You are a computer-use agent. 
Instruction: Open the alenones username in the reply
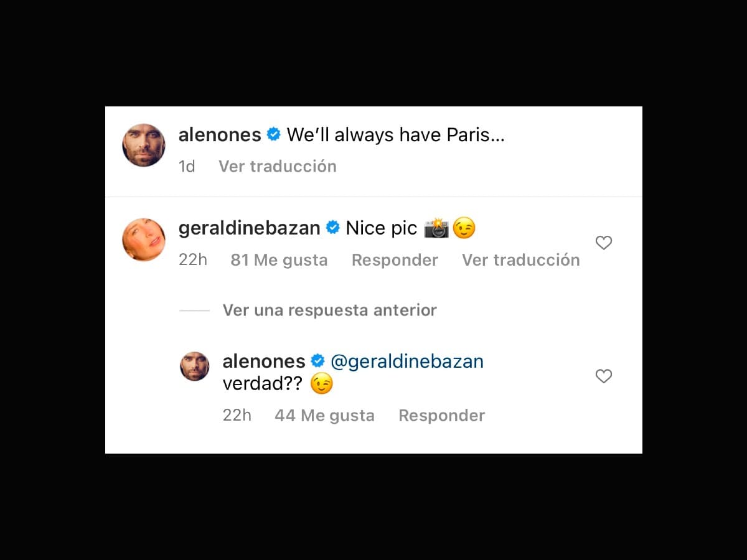pyautogui.click(x=264, y=362)
